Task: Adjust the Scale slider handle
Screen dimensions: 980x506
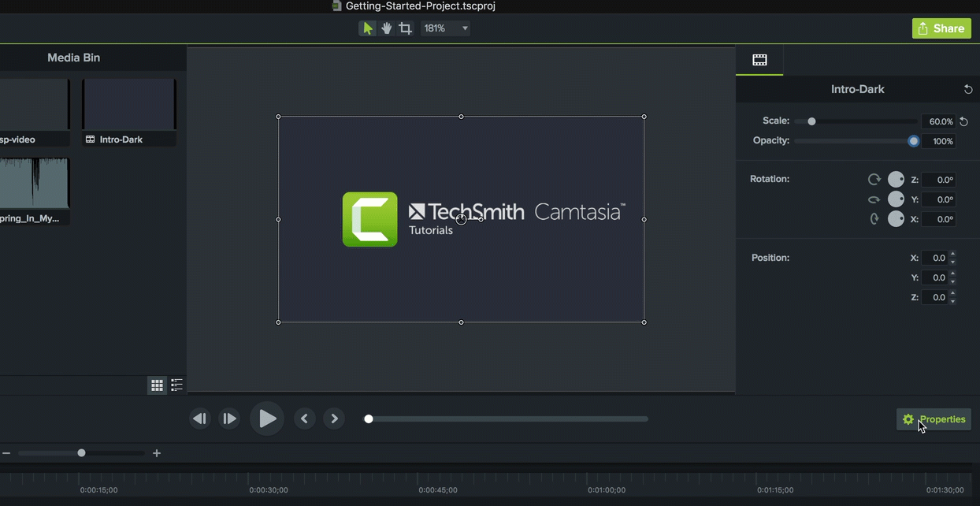Action: [x=811, y=121]
